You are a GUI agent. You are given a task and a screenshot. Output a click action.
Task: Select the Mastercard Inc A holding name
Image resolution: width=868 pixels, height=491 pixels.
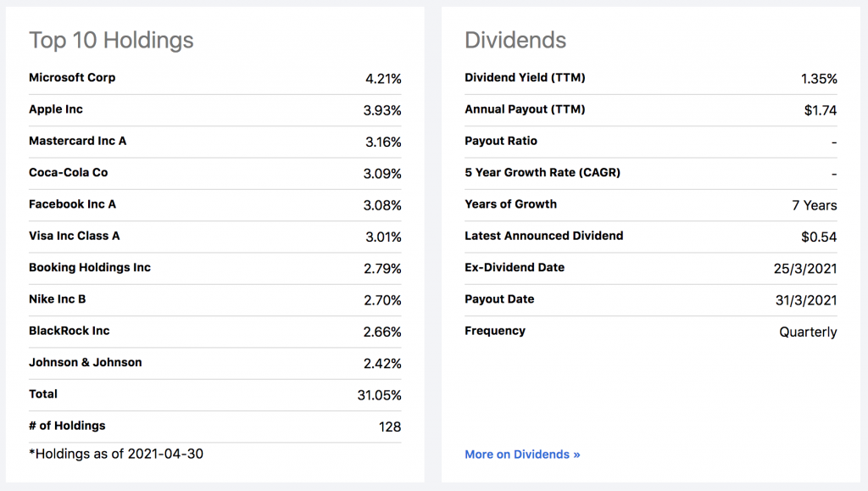[77, 141]
